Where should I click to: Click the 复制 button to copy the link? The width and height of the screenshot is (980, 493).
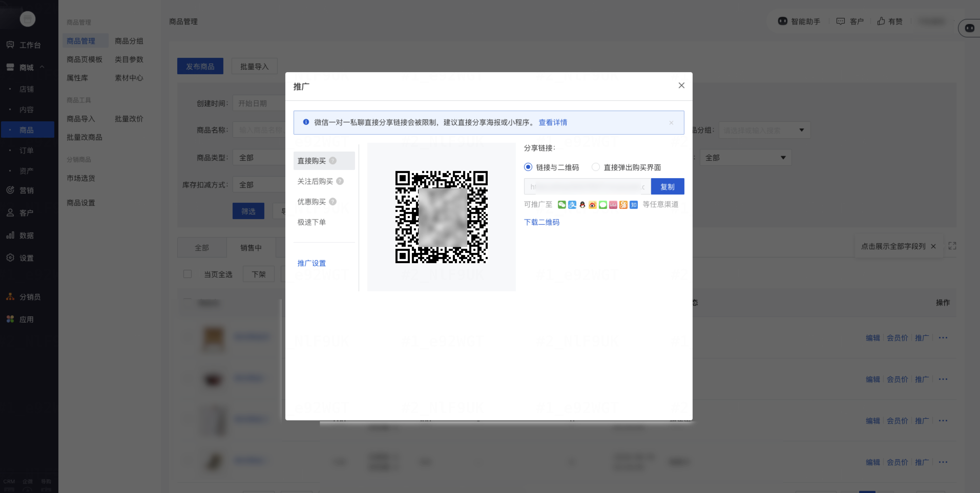click(668, 186)
